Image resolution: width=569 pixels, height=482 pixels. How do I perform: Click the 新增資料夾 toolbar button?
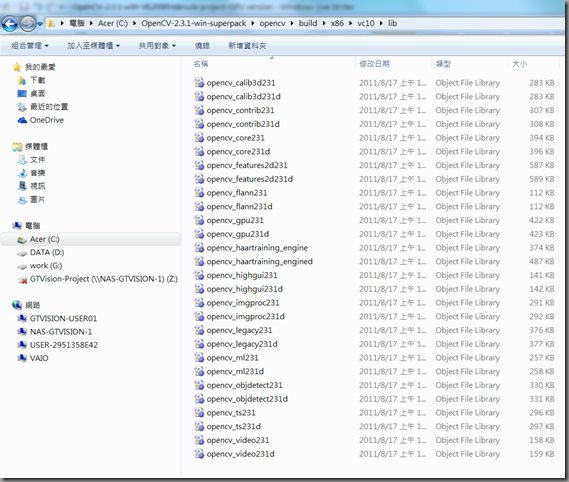[247, 46]
